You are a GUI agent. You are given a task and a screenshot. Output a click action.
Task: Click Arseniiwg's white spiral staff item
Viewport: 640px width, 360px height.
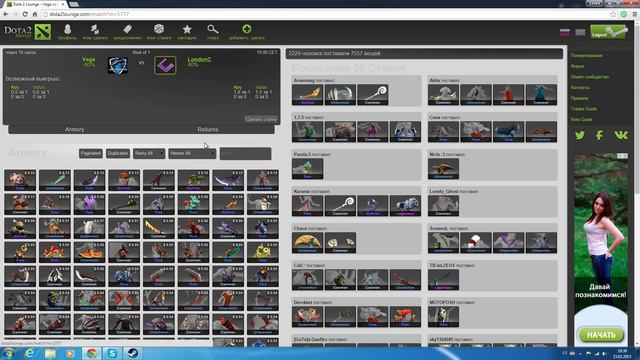[373, 95]
